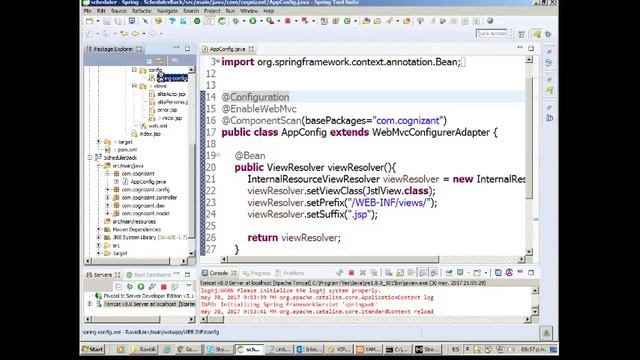Click the Open Perspective icon

[522, 34]
